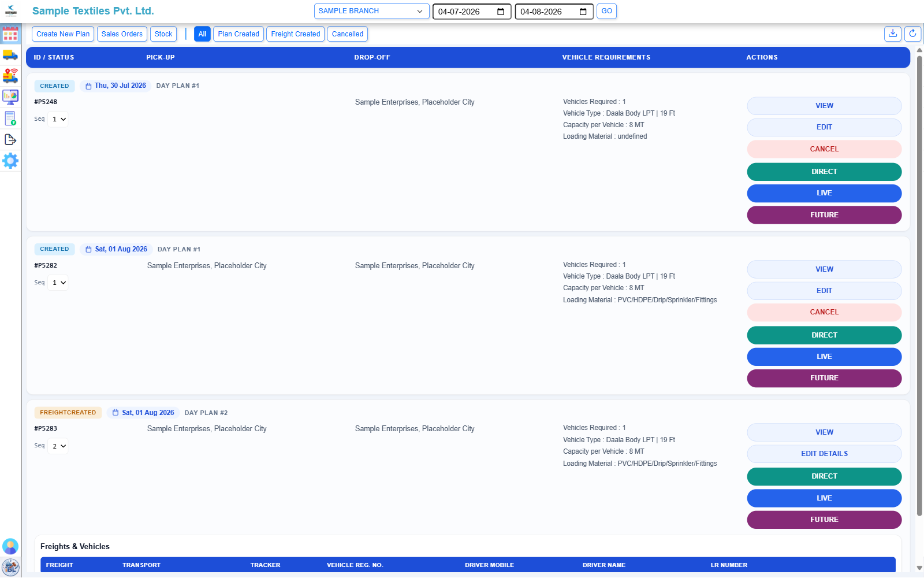This screenshot has width=924, height=578.
Task: Open calendar picker of start date 04-07-2026
Action: (501, 12)
